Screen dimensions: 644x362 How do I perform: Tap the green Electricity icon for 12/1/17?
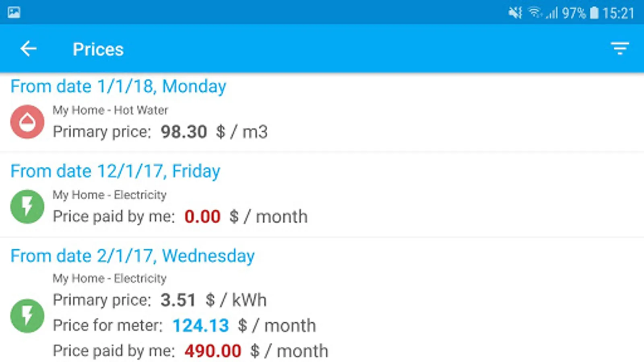pyautogui.click(x=27, y=206)
